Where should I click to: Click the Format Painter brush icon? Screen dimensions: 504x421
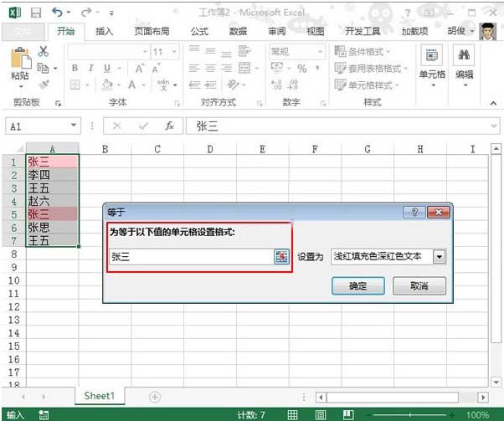44,85
